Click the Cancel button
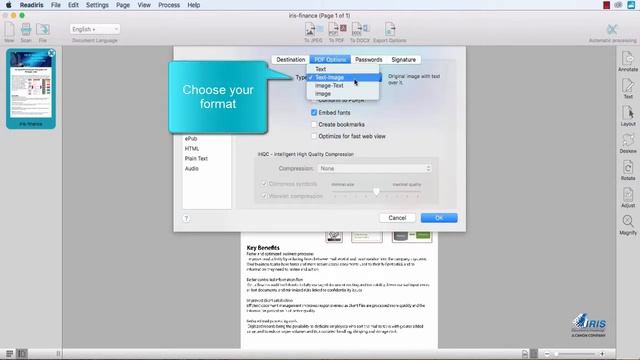 [x=397, y=218]
